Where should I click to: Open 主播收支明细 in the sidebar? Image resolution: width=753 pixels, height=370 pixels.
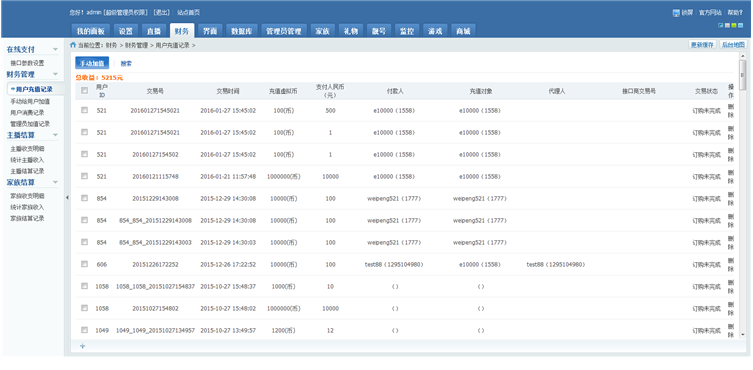pyautogui.click(x=27, y=148)
